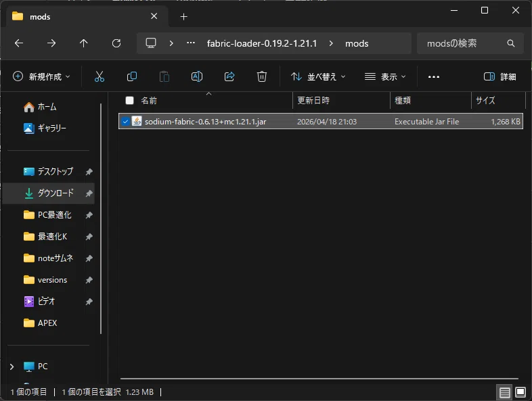Open the 並べ替え sort dropdown

[x=318, y=76]
